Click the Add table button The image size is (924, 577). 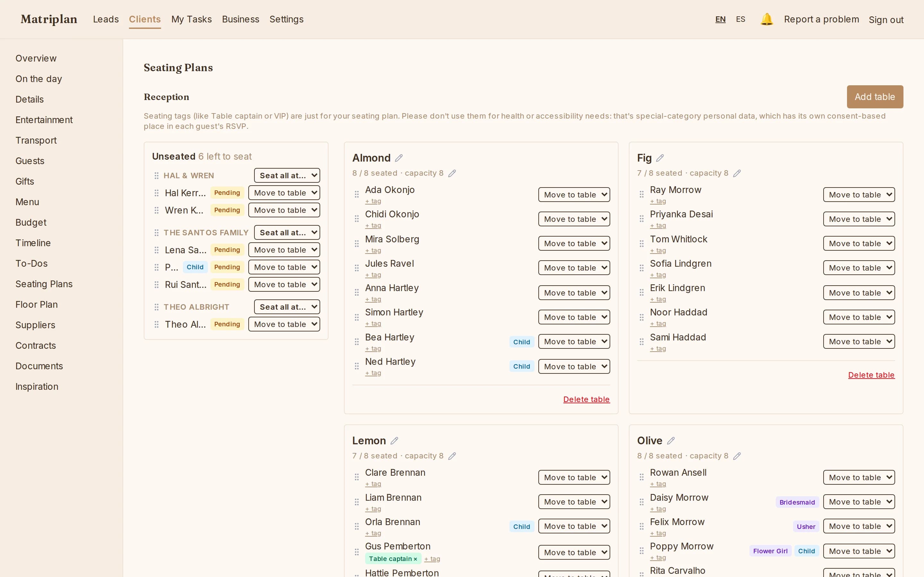point(875,97)
